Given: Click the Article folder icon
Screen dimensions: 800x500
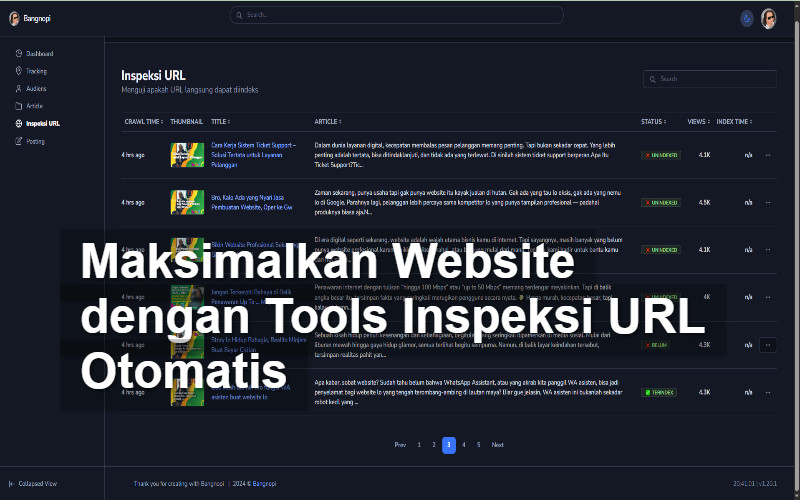Looking at the screenshot, I should 19,105.
